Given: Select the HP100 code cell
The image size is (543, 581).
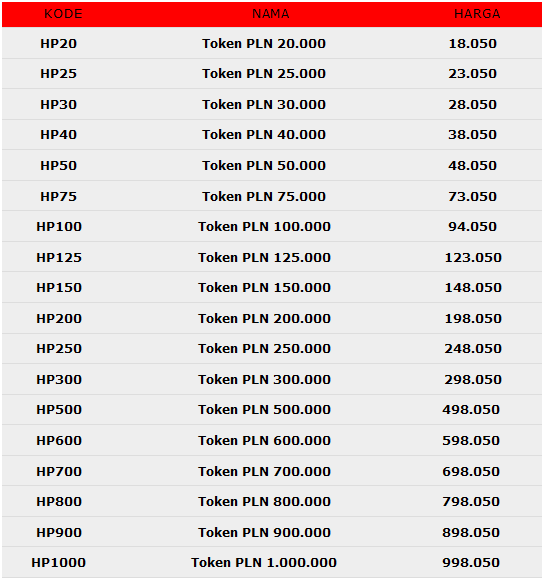Looking at the screenshot, I should pos(59,227).
